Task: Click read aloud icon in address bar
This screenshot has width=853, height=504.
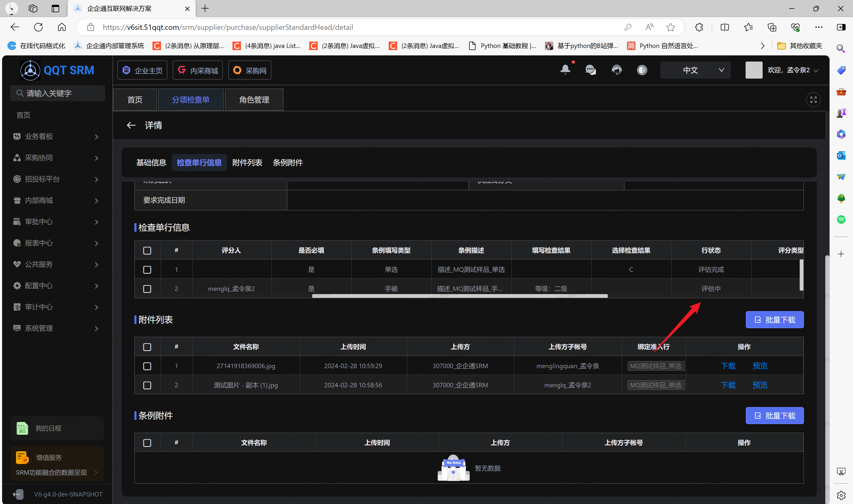Action: click(x=649, y=27)
